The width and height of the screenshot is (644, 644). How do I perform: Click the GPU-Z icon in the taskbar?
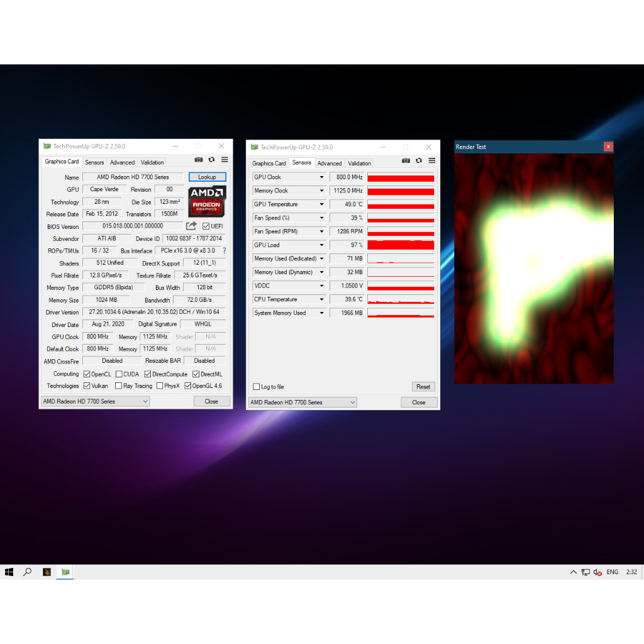(65, 572)
